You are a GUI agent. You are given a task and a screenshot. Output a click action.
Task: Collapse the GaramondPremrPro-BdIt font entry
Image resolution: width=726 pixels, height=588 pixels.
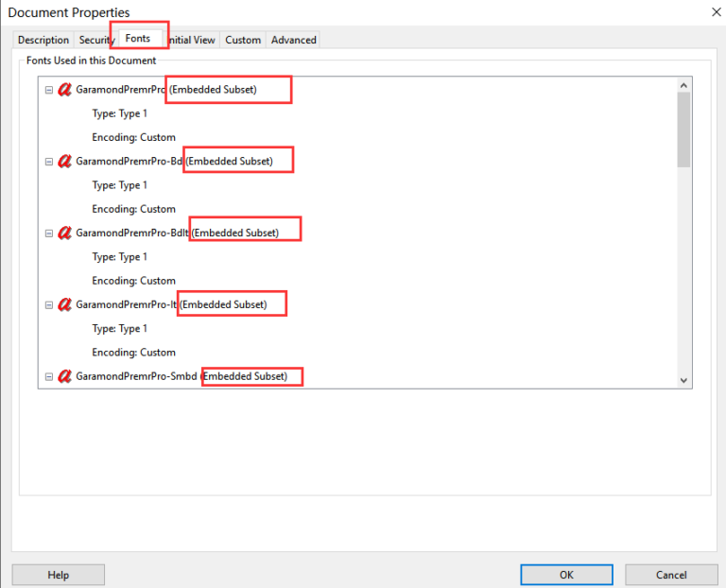pos(49,233)
